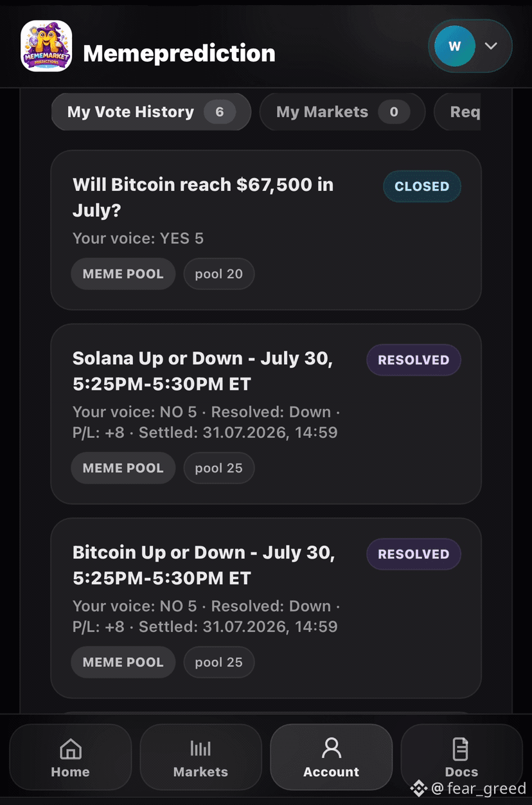Select the Account person icon
Screen dimensions: 532x805
pyautogui.click(x=332, y=748)
